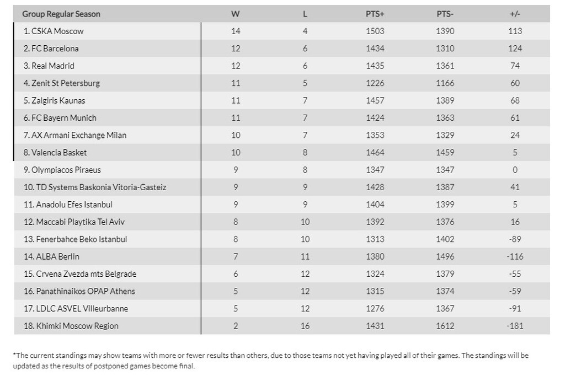
Task: Sort standings by +/- column header
Action: click(x=515, y=14)
